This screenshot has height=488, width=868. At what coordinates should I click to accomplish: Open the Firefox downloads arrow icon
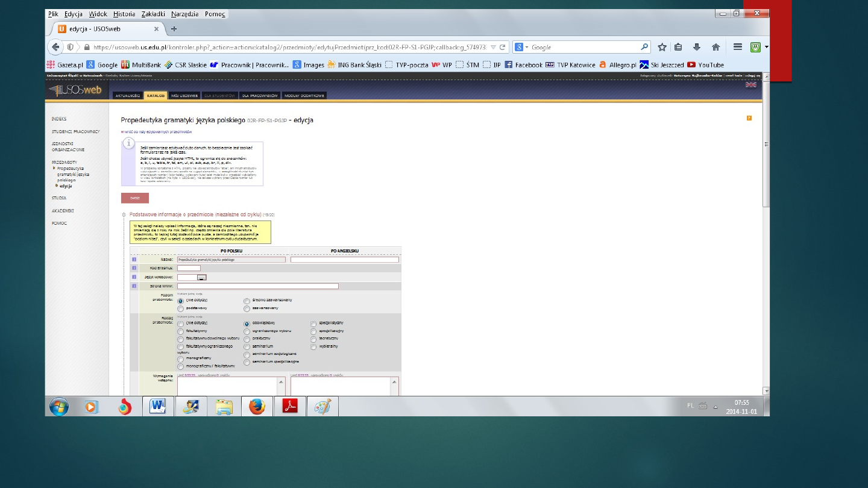click(697, 47)
